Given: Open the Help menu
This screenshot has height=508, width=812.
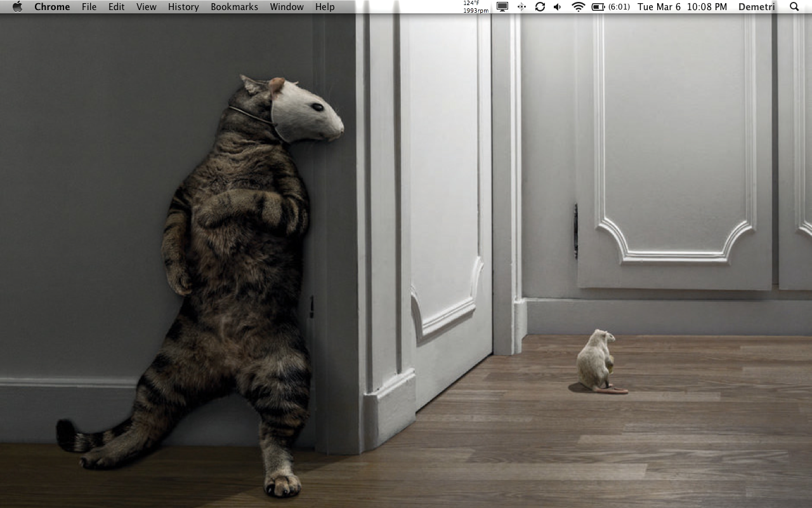Looking at the screenshot, I should tap(325, 7).
